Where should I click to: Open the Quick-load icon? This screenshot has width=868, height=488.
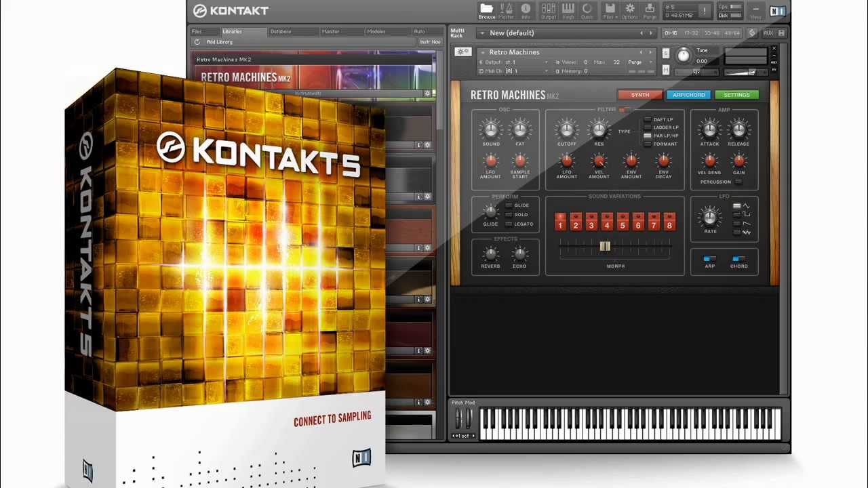[x=587, y=11]
